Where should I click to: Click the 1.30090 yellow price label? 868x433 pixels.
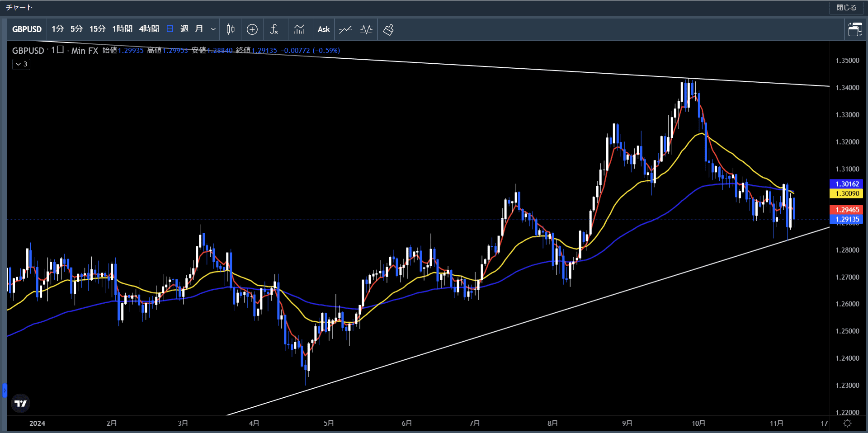click(847, 193)
